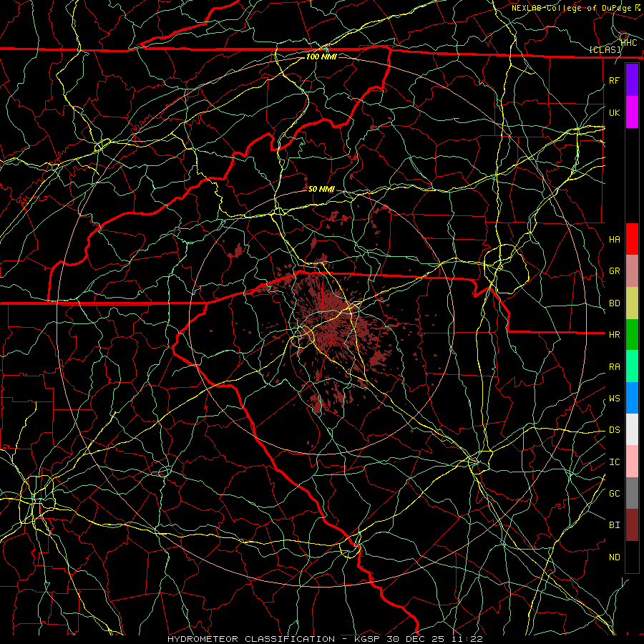Select the IC pink legend swatch
The image size is (644, 644).
point(632,462)
